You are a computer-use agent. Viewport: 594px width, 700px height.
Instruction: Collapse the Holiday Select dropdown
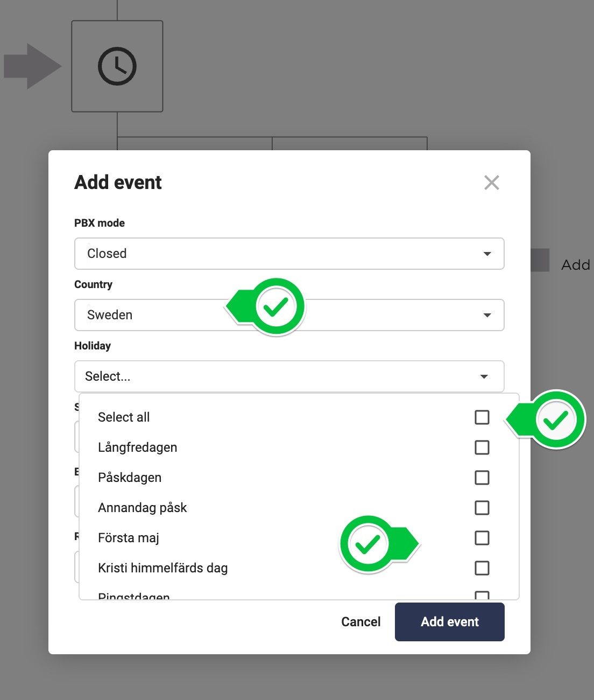484,376
